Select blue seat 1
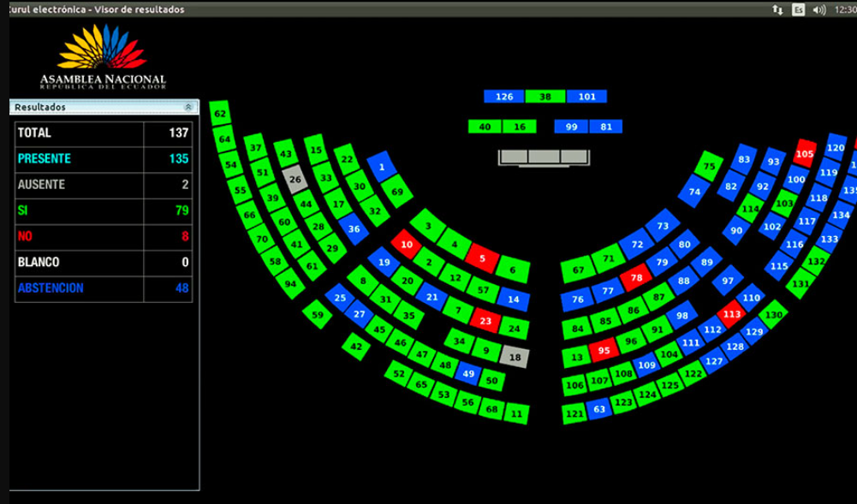857x504 pixels. 382,166
